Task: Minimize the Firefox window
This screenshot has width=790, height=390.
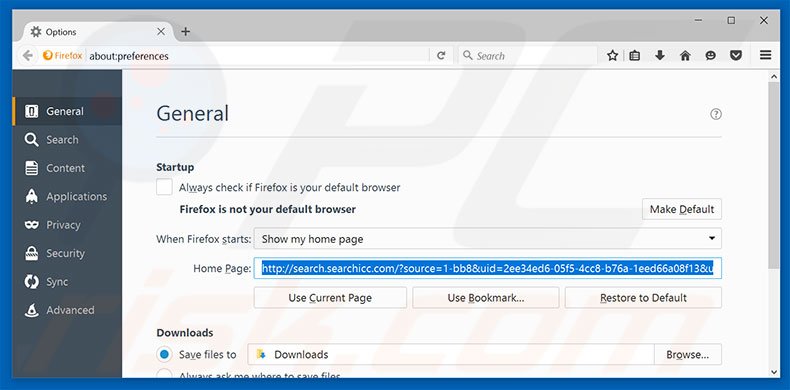Action: [x=698, y=21]
